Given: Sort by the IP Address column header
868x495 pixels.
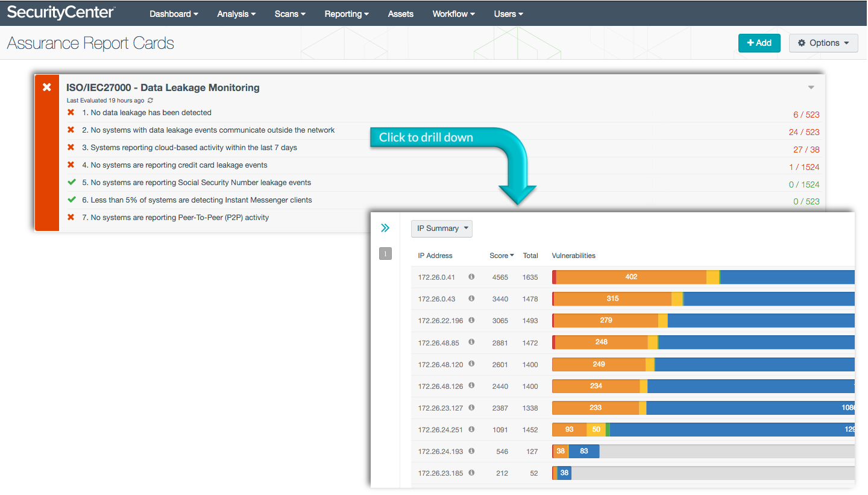Looking at the screenshot, I should [435, 256].
